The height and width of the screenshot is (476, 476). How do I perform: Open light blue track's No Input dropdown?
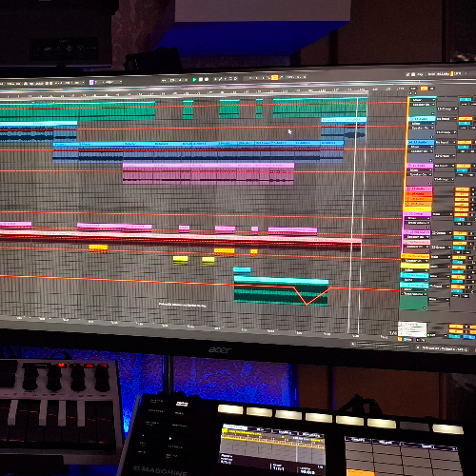[447, 119]
